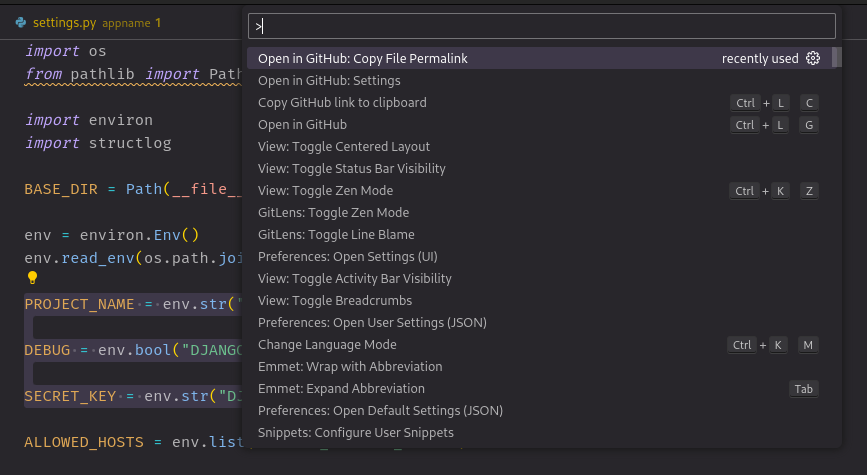This screenshot has width=867, height=475.
Task: Click the BASE_DIR variable in code
Action: coord(61,189)
